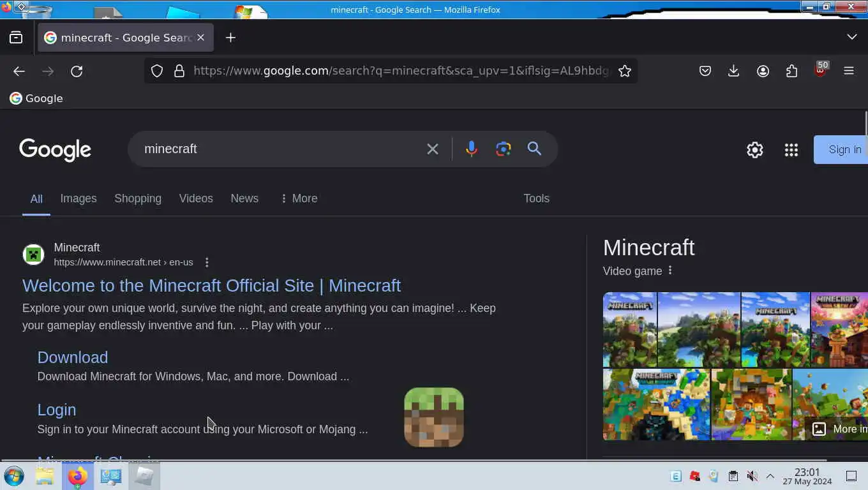Expand the More search filters menu
868x490 pixels.
[298, 198]
